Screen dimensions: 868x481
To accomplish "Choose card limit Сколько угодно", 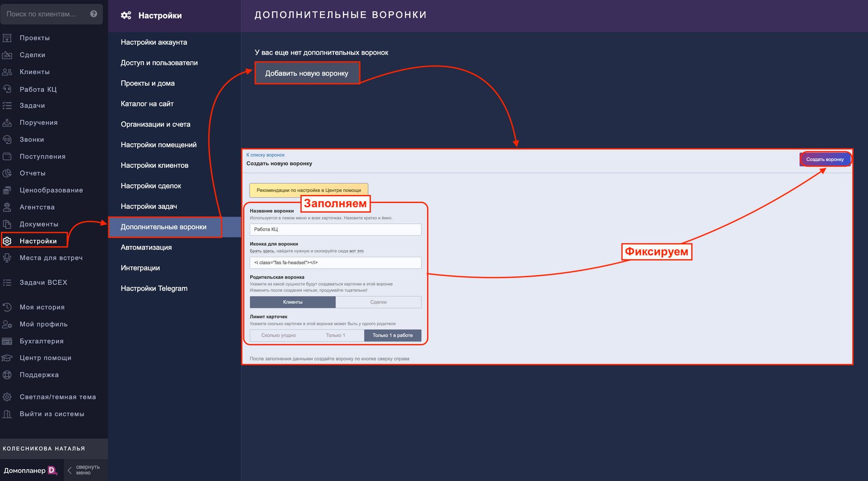I will [x=279, y=335].
